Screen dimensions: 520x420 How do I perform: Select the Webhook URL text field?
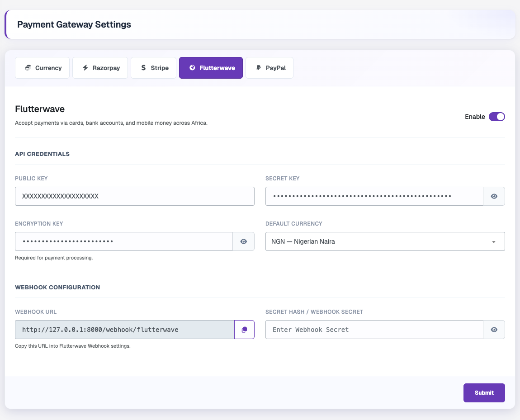[x=125, y=330]
